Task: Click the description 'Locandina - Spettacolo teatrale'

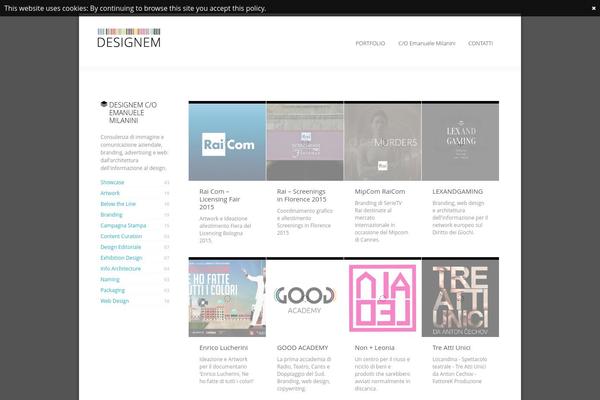Action: click(x=460, y=370)
